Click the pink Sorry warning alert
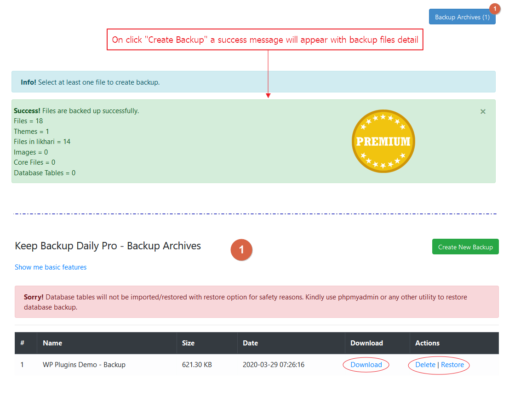Screen dimensions: 532x408 point(257,302)
